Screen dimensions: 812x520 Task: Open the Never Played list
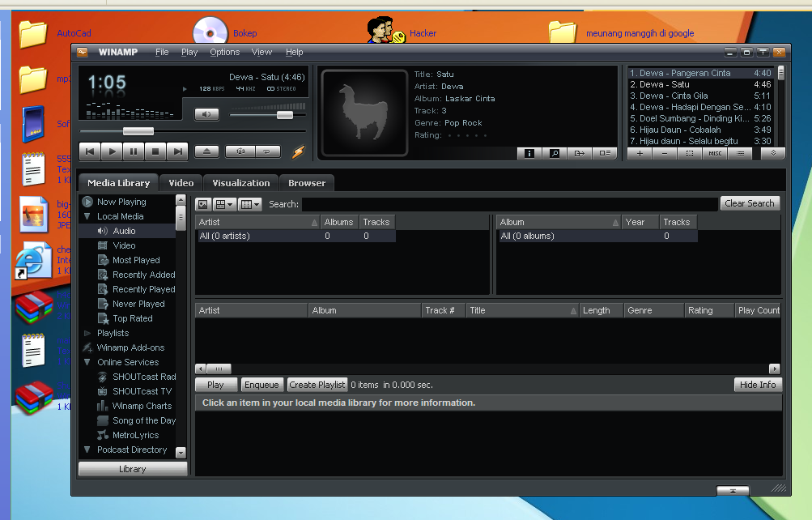pos(138,304)
